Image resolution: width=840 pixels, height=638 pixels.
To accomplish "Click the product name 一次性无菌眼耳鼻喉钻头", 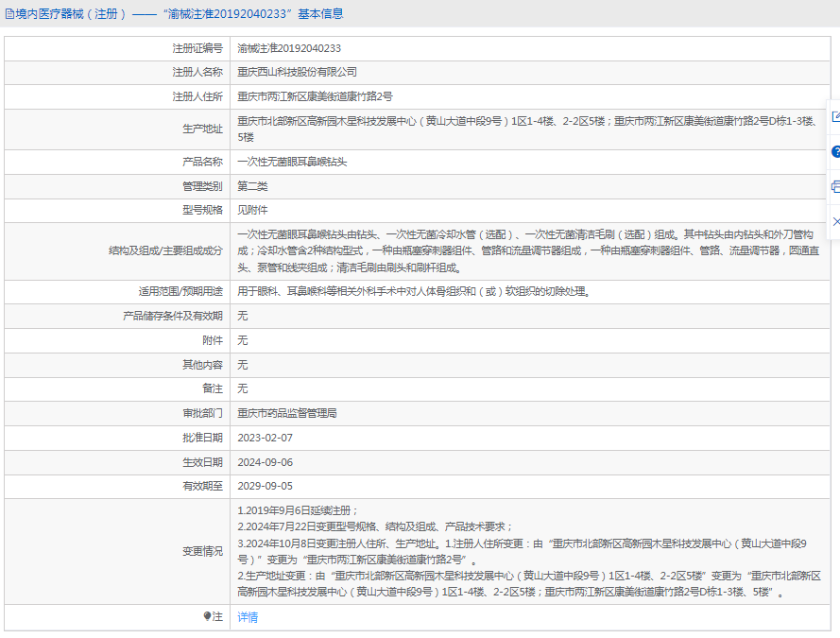I will click(x=292, y=162).
